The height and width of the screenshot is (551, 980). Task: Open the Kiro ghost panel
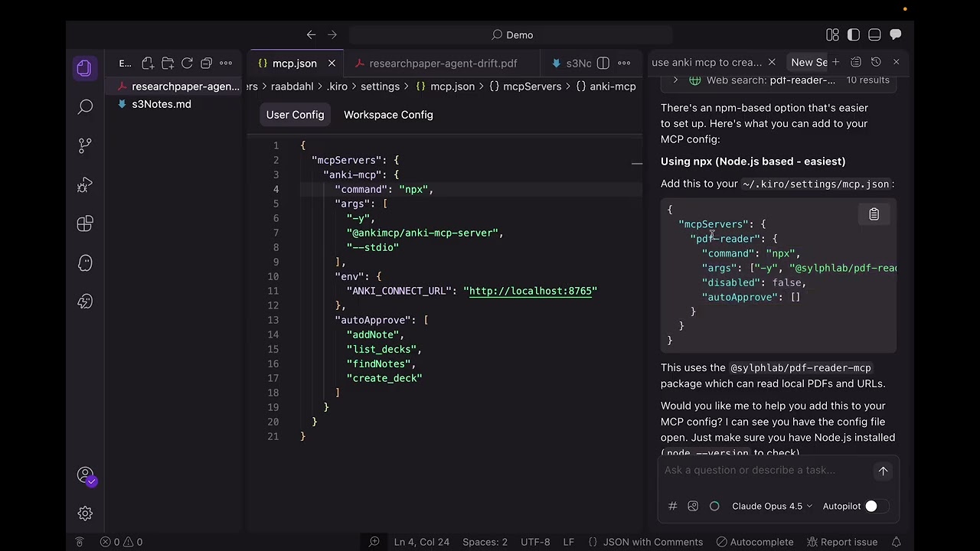(x=85, y=262)
